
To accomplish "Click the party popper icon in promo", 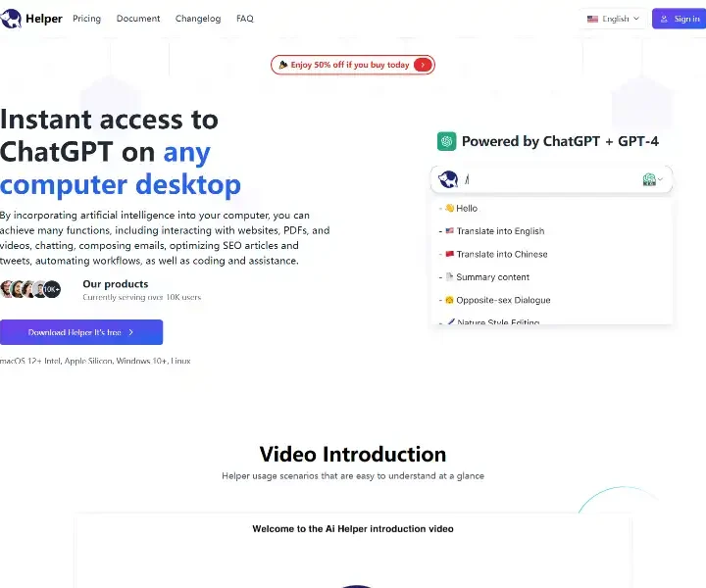I will pyautogui.click(x=282, y=65).
